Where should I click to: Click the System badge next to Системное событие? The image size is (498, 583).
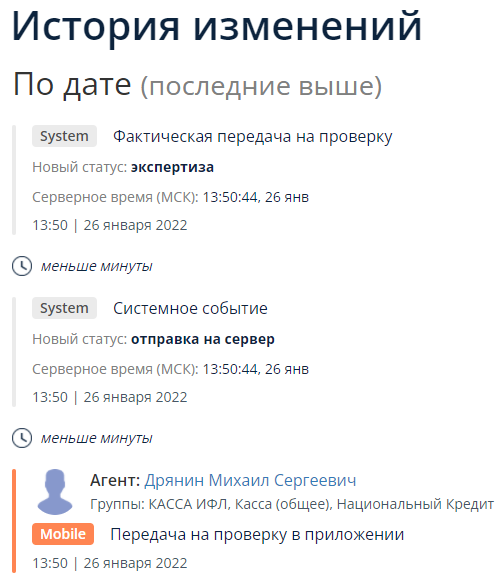(x=64, y=308)
